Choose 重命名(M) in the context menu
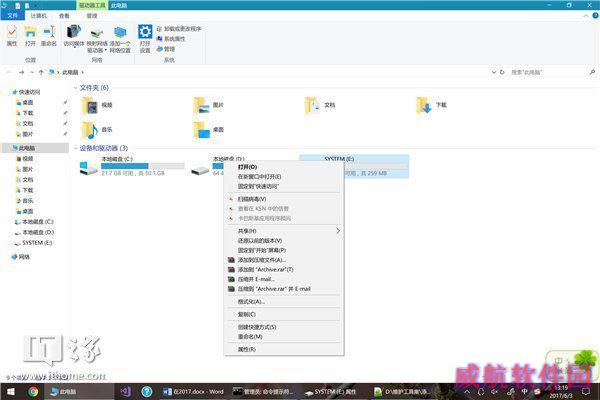Viewport: 600px width, 400px height. tap(284, 337)
